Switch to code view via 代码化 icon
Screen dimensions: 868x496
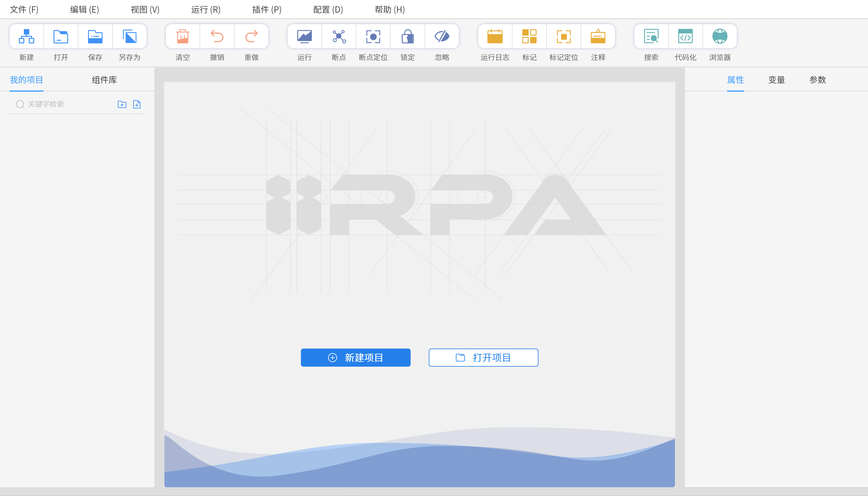pyautogui.click(x=686, y=36)
